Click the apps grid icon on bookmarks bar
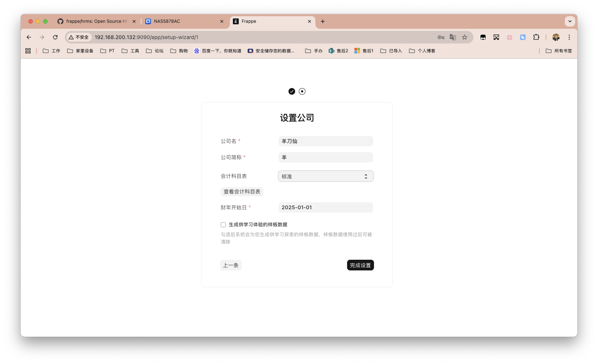Image resolution: width=598 pixels, height=364 pixels. coord(28,50)
